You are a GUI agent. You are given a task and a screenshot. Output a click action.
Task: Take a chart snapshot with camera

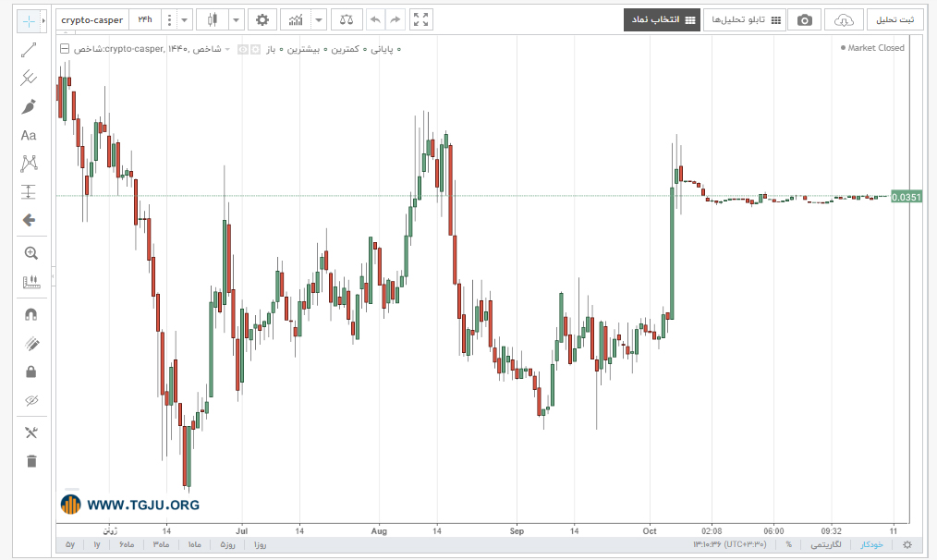click(x=804, y=19)
